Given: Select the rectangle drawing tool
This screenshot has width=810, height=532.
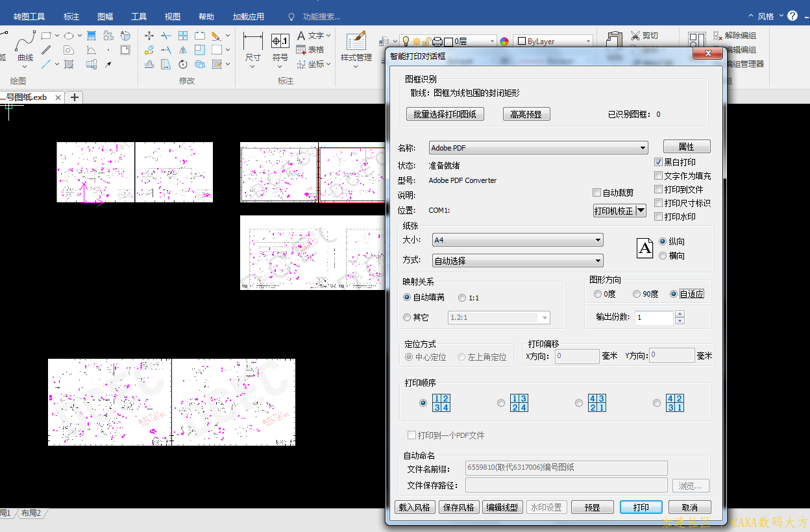Looking at the screenshot, I should tap(46, 36).
